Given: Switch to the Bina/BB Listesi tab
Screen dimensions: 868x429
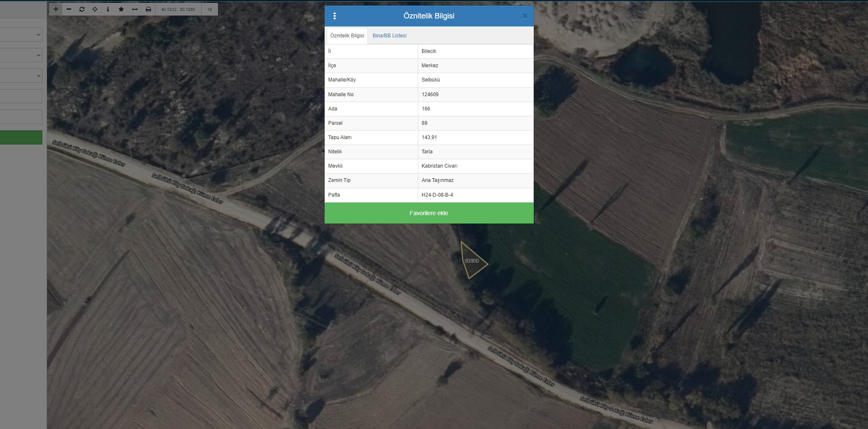Looking at the screenshot, I should pyautogui.click(x=389, y=36).
